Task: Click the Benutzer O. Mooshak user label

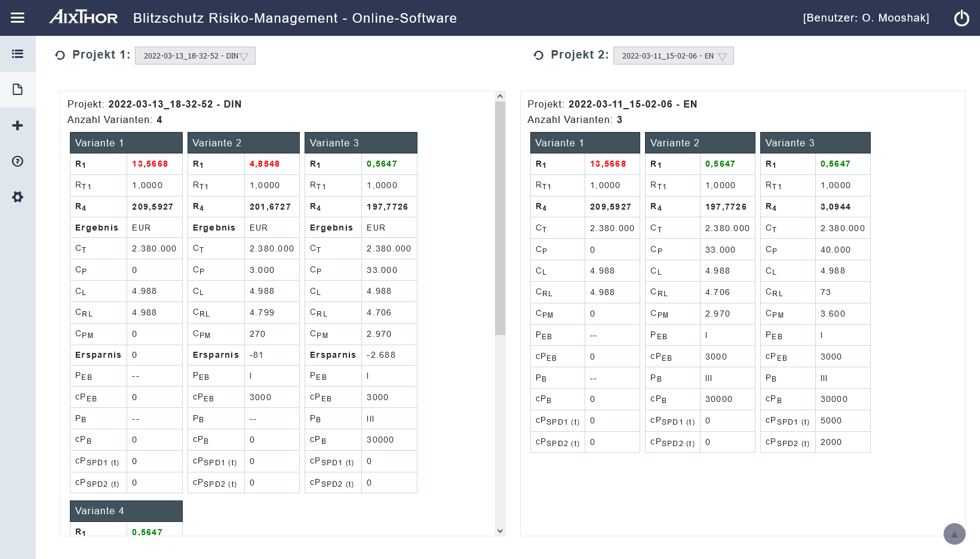Action: [x=865, y=18]
